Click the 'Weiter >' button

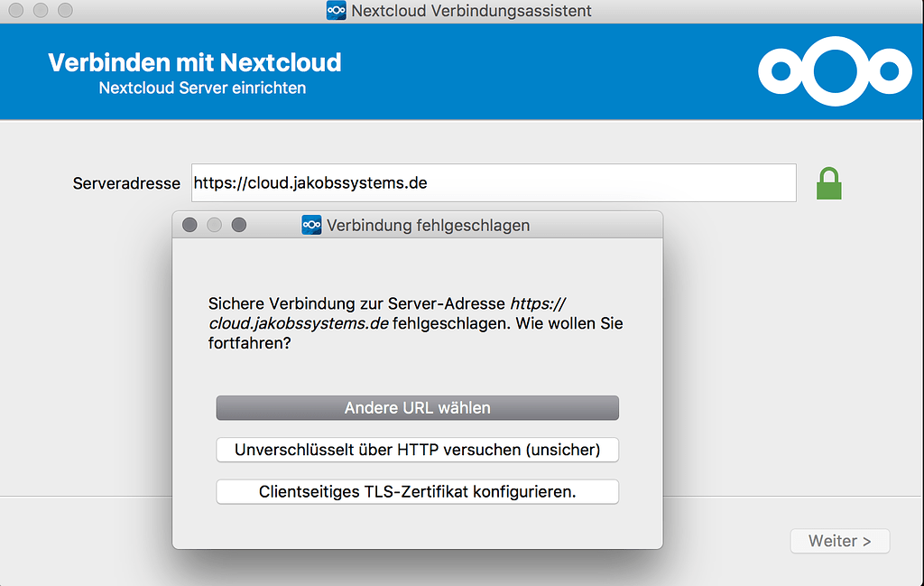coord(840,541)
